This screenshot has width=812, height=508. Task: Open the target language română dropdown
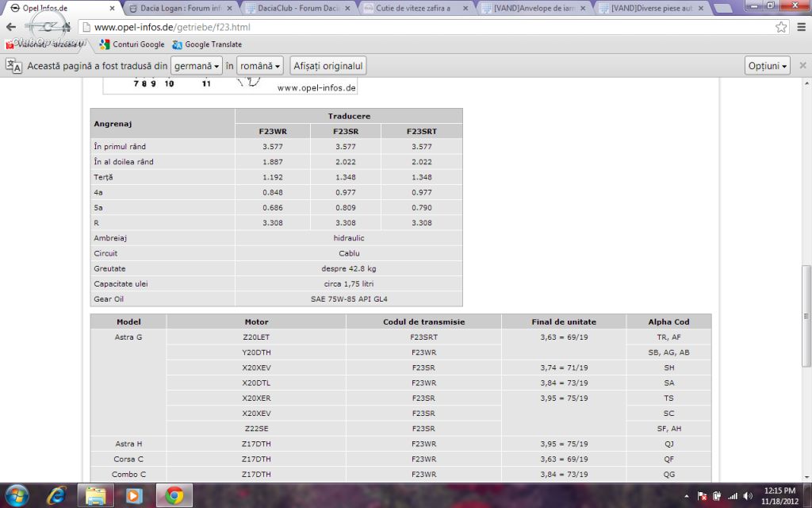click(x=260, y=66)
